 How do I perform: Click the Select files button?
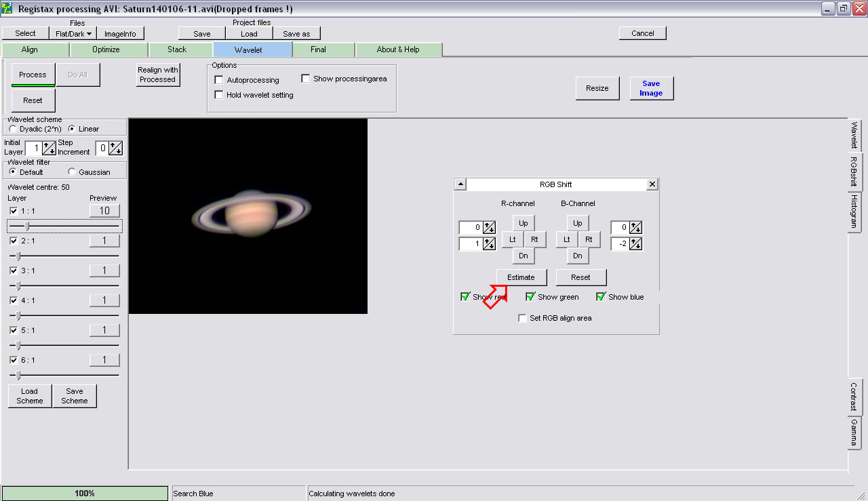(x=26, y=33)
